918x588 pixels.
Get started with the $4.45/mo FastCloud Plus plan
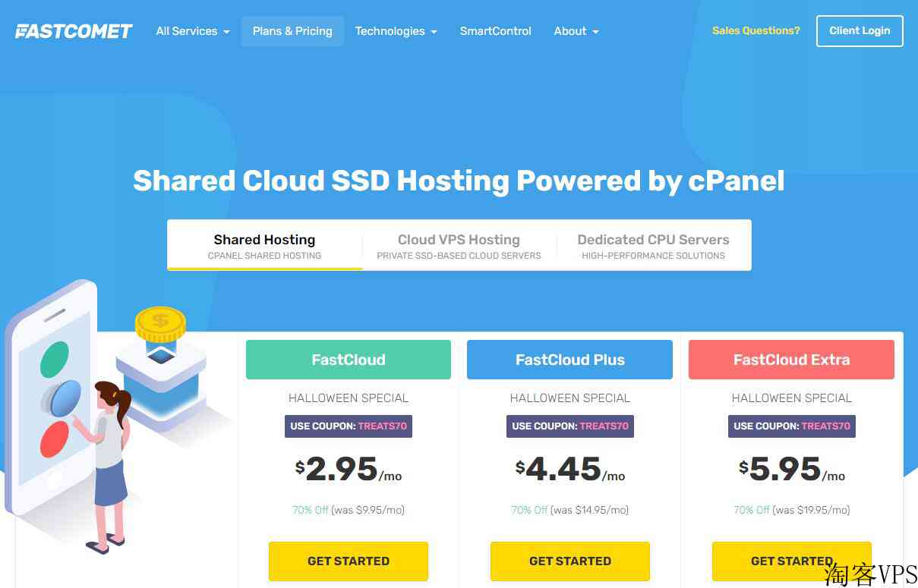[570, 561]
